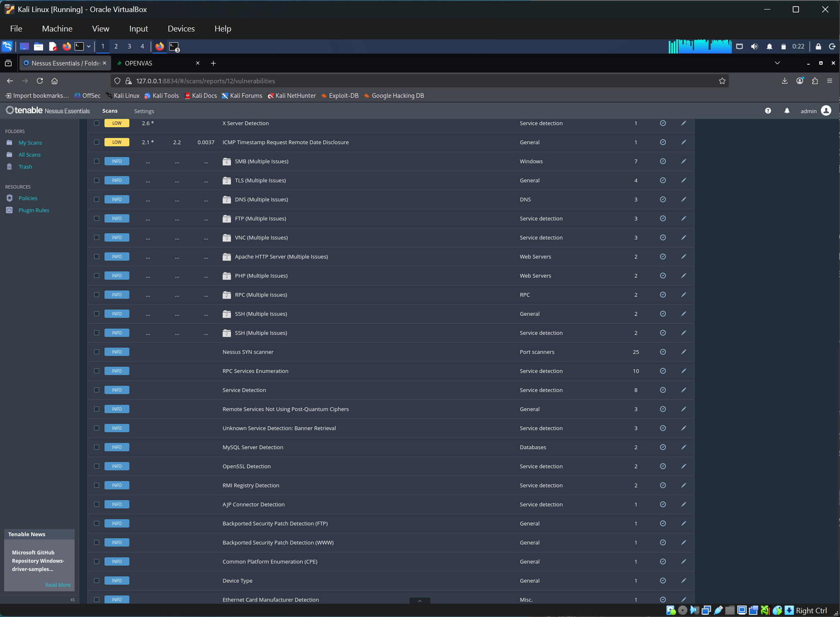The height and width of the screenshot is (617, 840).
Task: Expand the TLS (Multiple Issues) group folder
Action: point(227,180)
